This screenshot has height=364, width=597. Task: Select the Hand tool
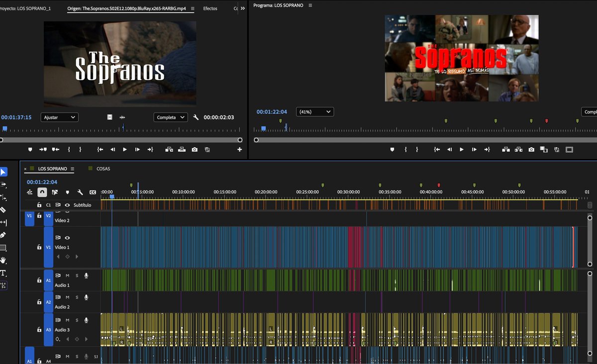coord(3,260)
